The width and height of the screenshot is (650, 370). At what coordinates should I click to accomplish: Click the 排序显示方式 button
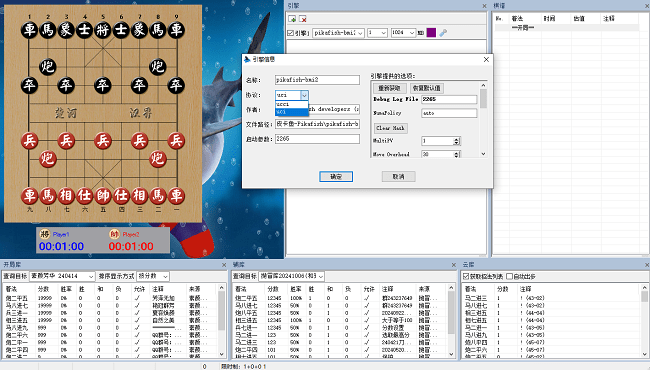(116, 276)
